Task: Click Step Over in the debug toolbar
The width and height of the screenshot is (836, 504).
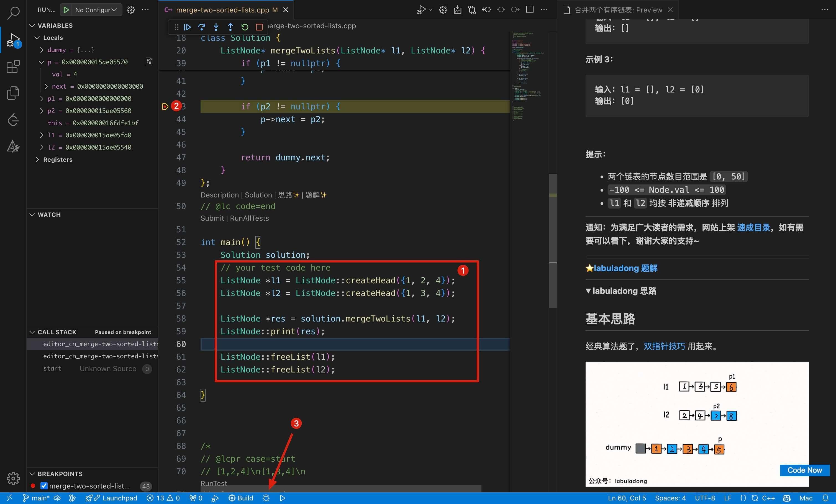Action: tap(202, 27)
